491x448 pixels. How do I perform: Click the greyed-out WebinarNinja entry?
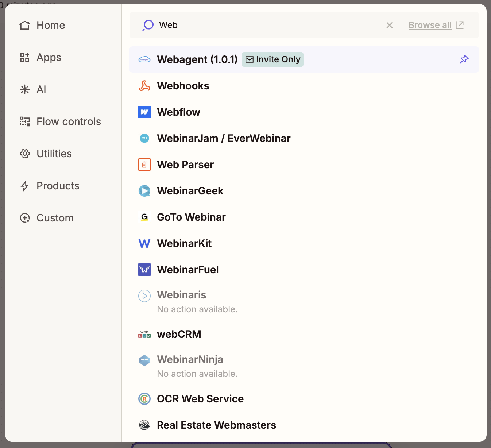(304, 366)
